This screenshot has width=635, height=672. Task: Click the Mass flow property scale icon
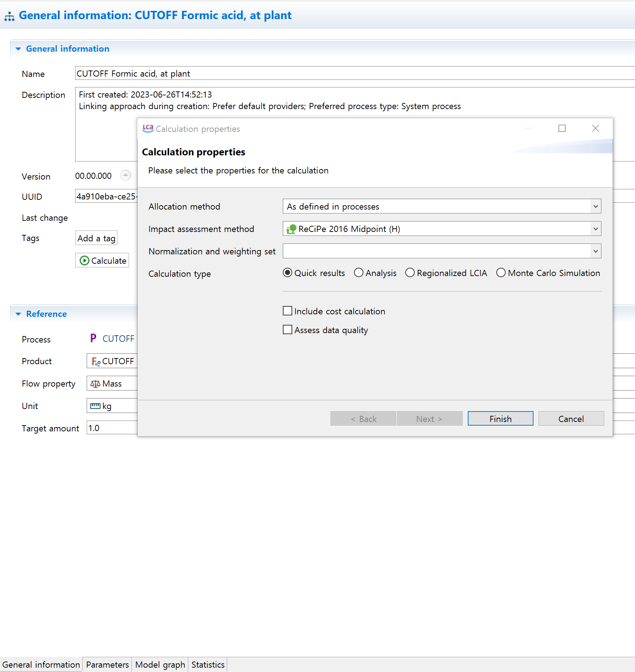pyautogui.click(x=95, y=384)
